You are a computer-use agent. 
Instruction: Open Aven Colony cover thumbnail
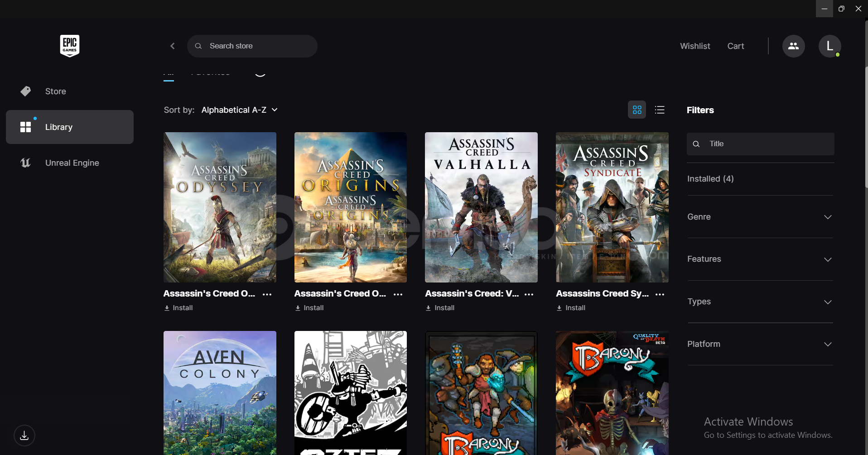(220, 393)
